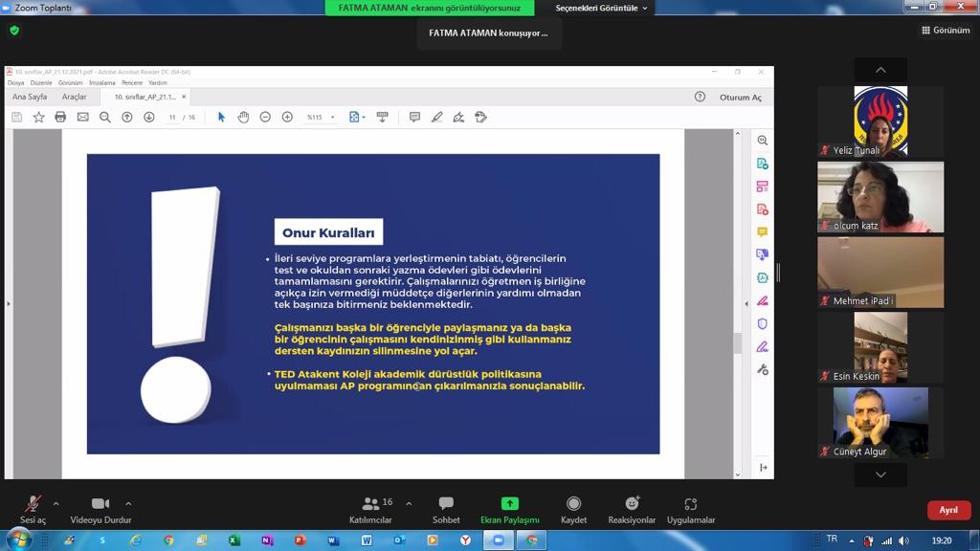Image resolution: width=980 pixels, height=551 pixels.
Task: Open the Acrobat Help question mark
Action: click(x=700, y=97)
